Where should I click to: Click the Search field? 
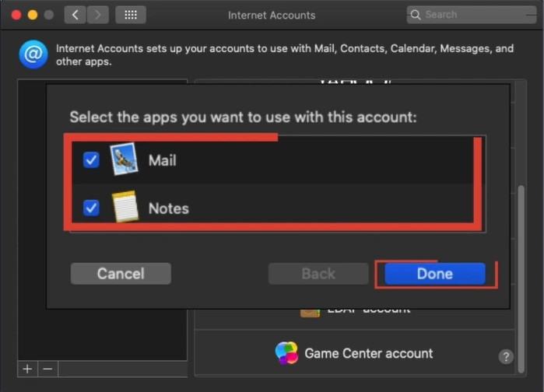point(472,15)
